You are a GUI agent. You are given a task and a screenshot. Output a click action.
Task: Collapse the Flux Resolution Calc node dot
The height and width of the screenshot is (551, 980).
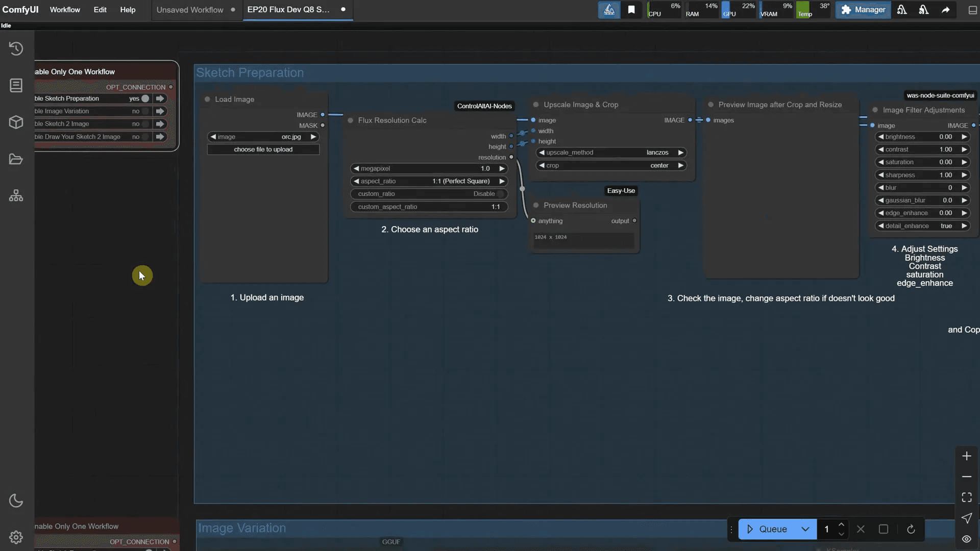point(351,120)
